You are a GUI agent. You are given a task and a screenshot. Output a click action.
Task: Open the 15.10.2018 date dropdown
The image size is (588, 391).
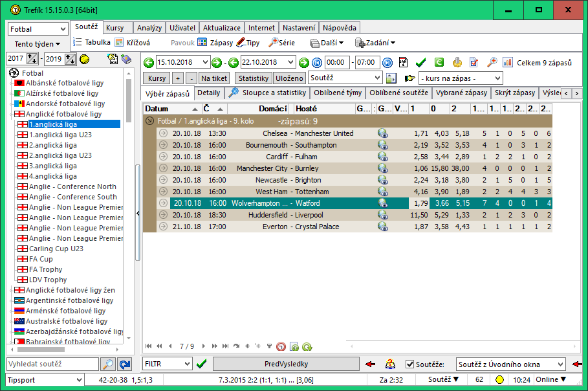click(205, 62)
